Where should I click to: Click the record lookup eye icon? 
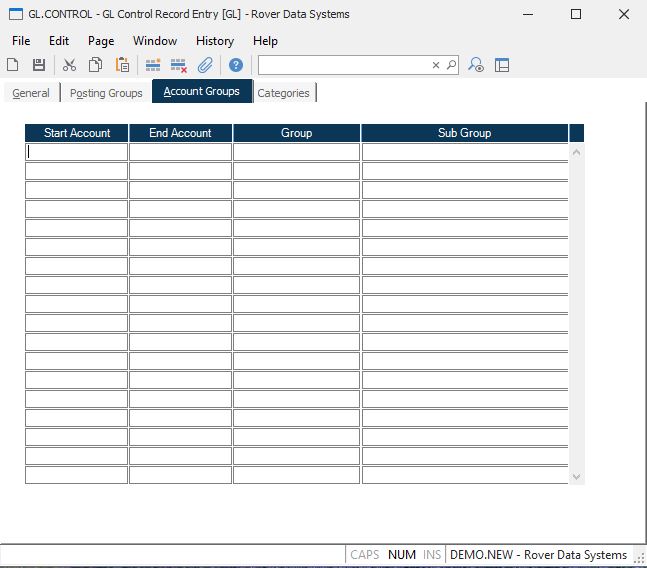[x=477, y=65]
